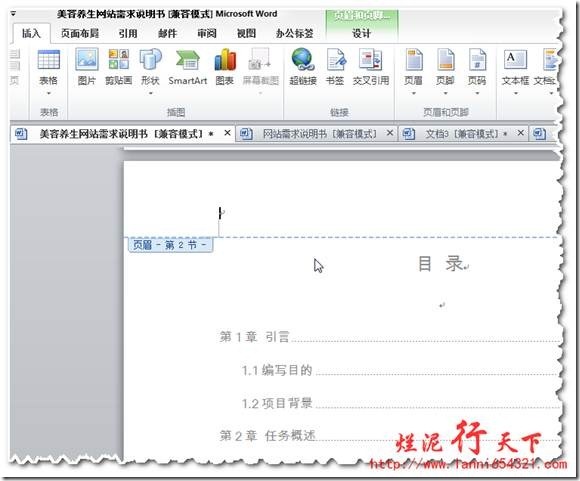This screenshot has width=580, height=481.
Task: Open the 设计 header tools tab
Action: (361, 33)
